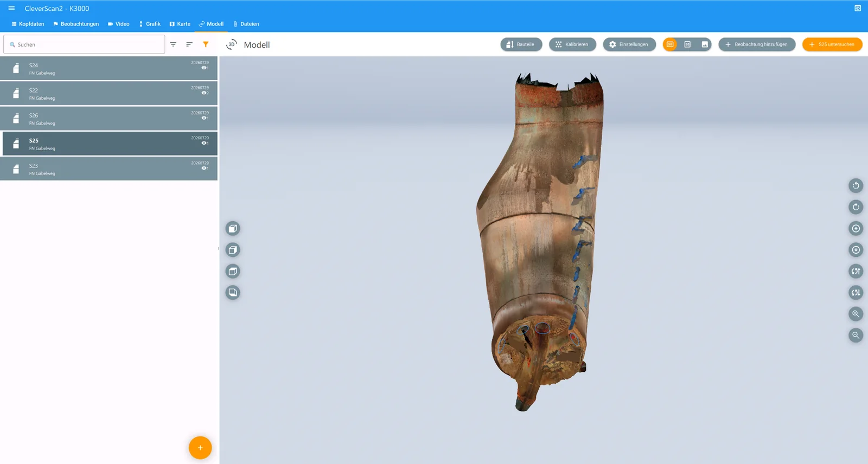Open the Dateien tab
The height and width of the screenshot is (464, 868).
pyautogui.click(x=246, y=24)
